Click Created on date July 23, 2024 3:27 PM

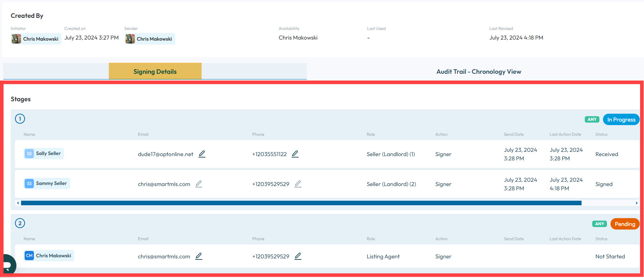91,38
